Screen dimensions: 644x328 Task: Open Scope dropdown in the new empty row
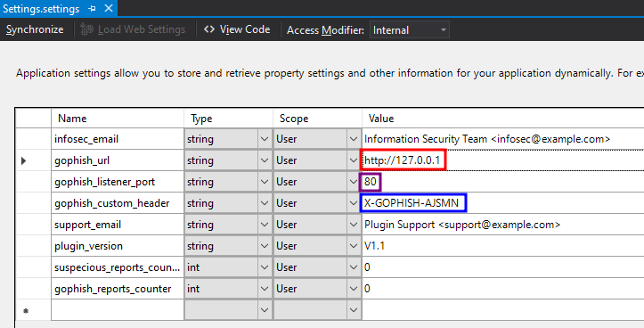coord(354,310)
